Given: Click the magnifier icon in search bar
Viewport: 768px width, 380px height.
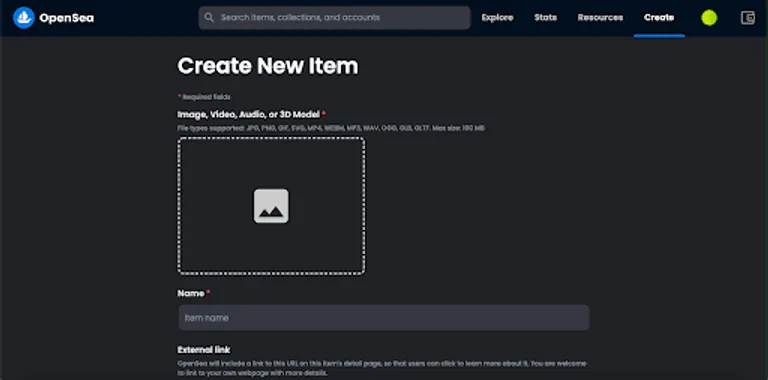Looking at the screenshot, I should (x=209, y=18).
